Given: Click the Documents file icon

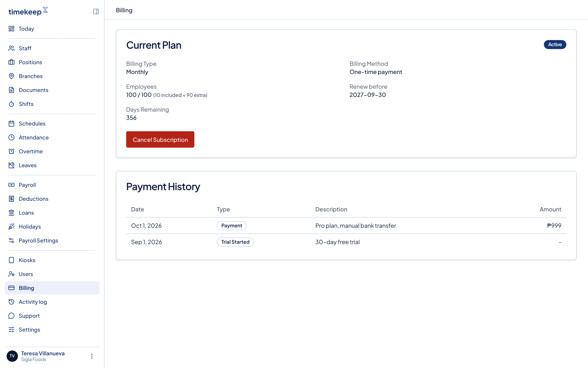Looking at the screenshot, I should pos(11,90).
